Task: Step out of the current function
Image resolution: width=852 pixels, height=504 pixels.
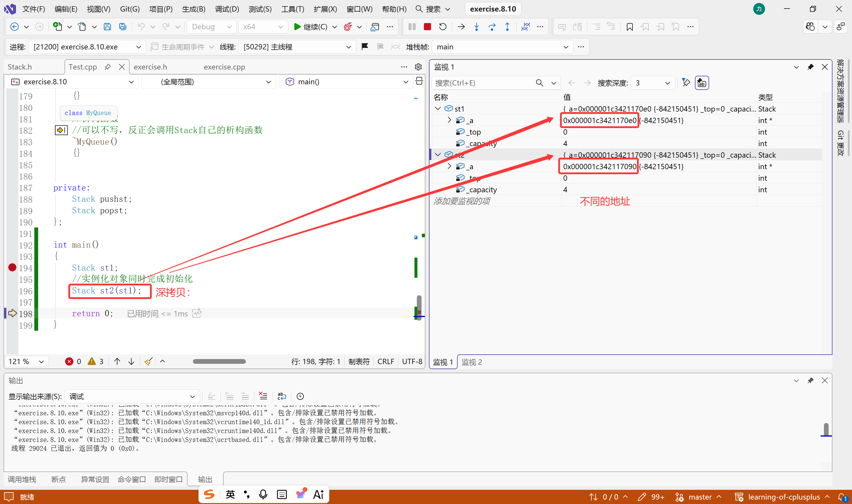Action: coord(507,27)
